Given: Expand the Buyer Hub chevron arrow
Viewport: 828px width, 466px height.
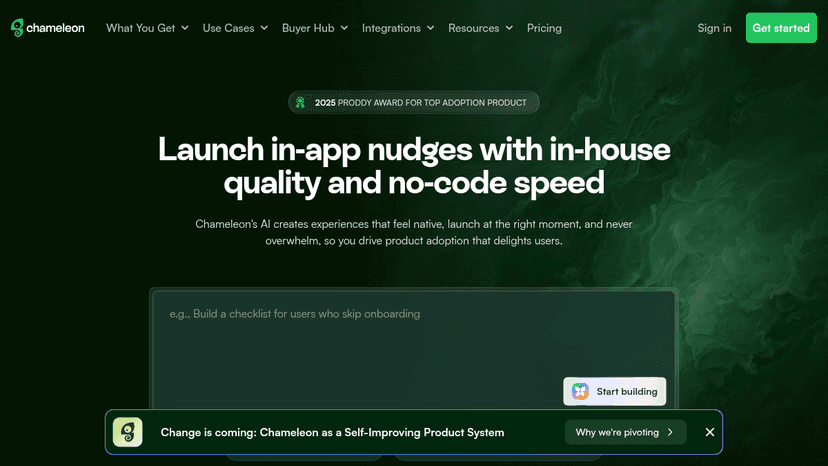Looking at the screenshot, I should tap(344, 28).
